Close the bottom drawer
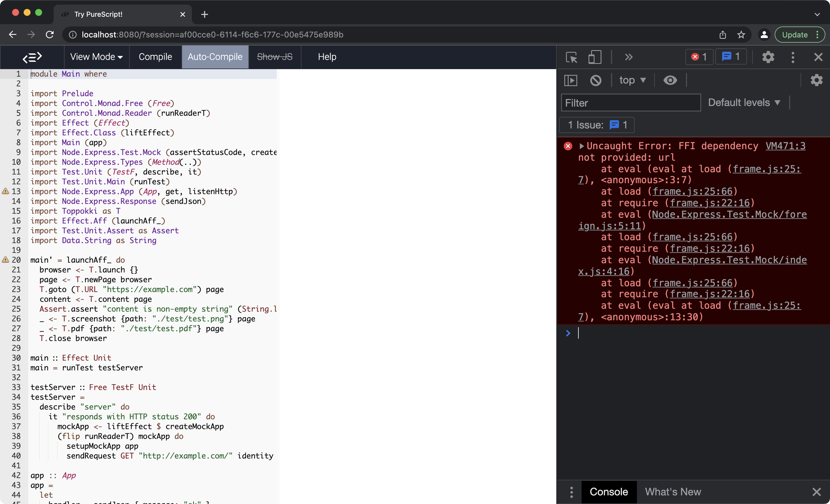This screenshot has height=504, width=830. click(x=816, y=492)
